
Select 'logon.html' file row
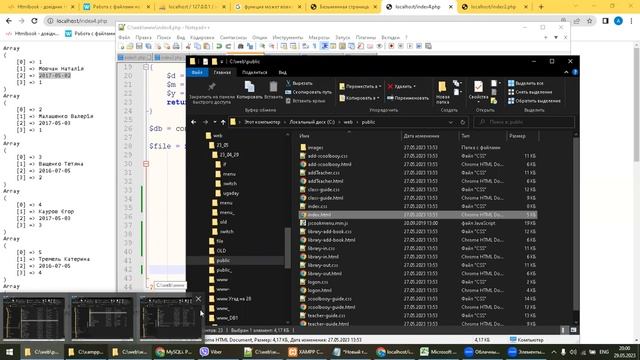(418, 290)
